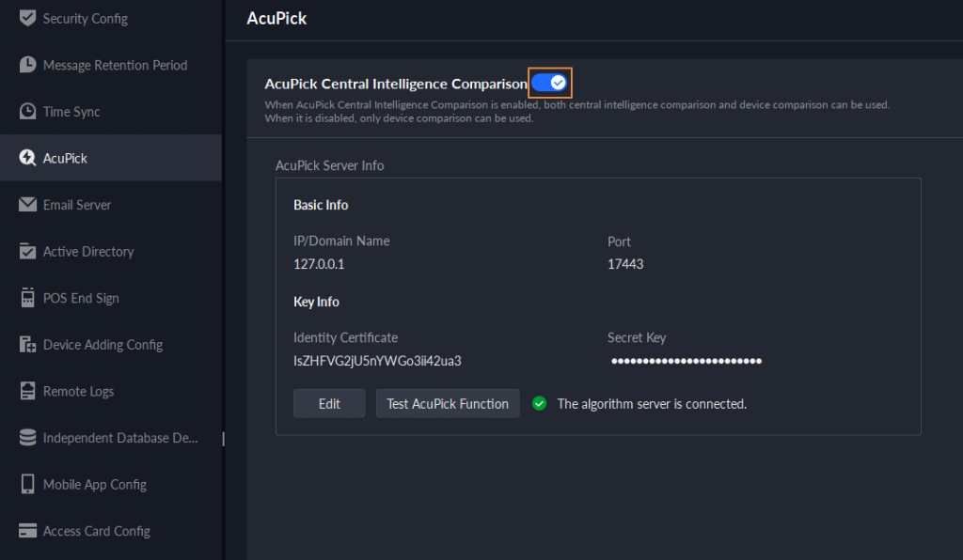The height and width of the screenshot is (560, 963).
Task: Click the Message Retention Period icon
Action: coord(27,65)
